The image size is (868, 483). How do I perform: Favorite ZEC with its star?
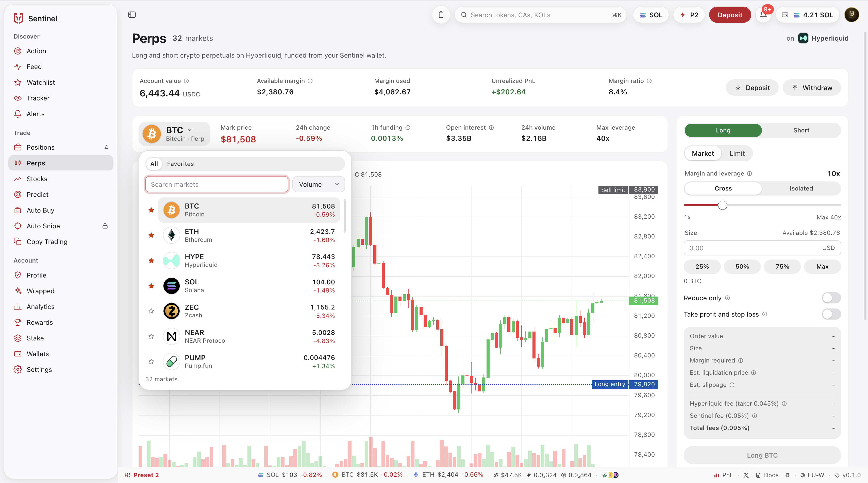151,311
